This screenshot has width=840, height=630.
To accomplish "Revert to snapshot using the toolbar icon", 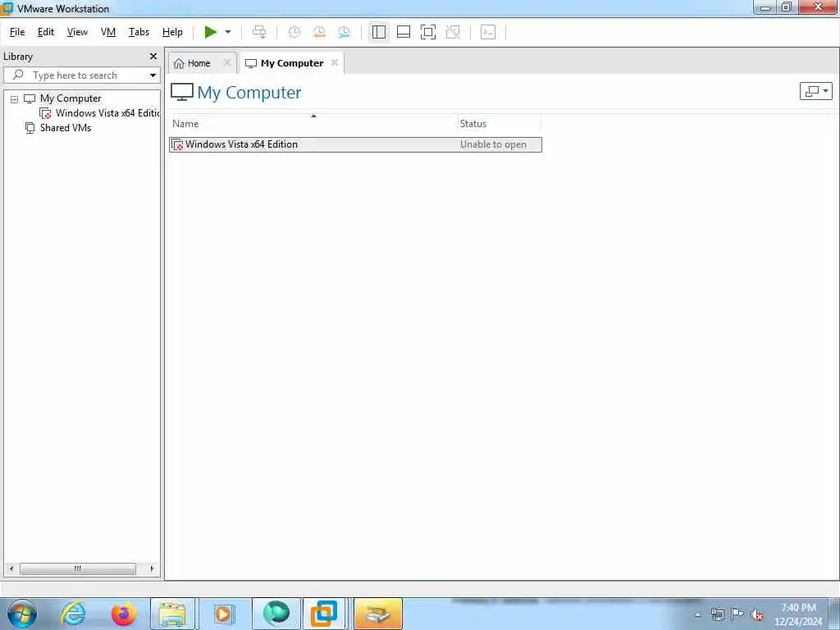I will 319,32.
